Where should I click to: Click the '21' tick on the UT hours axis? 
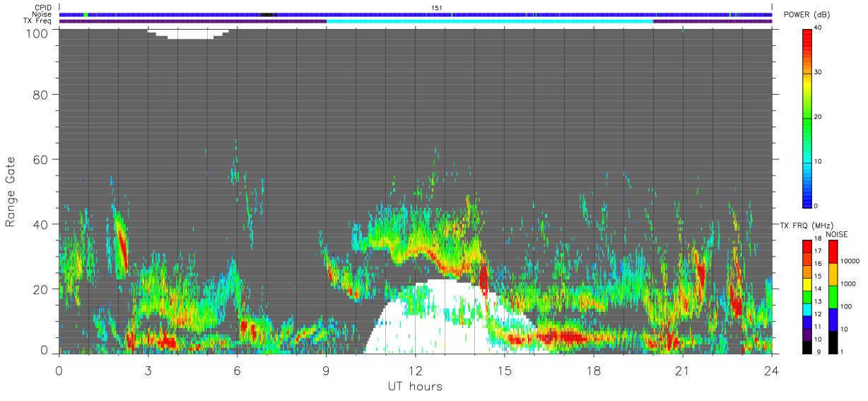coord(682,371)
